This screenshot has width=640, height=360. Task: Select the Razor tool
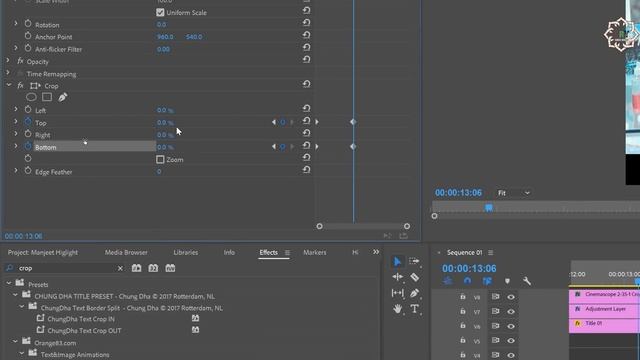414,277
